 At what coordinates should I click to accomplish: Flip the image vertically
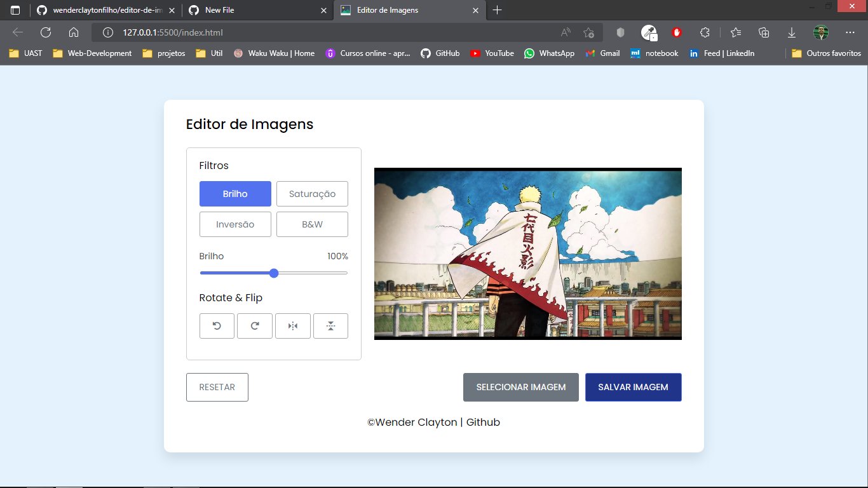click(x=330, y=325)
